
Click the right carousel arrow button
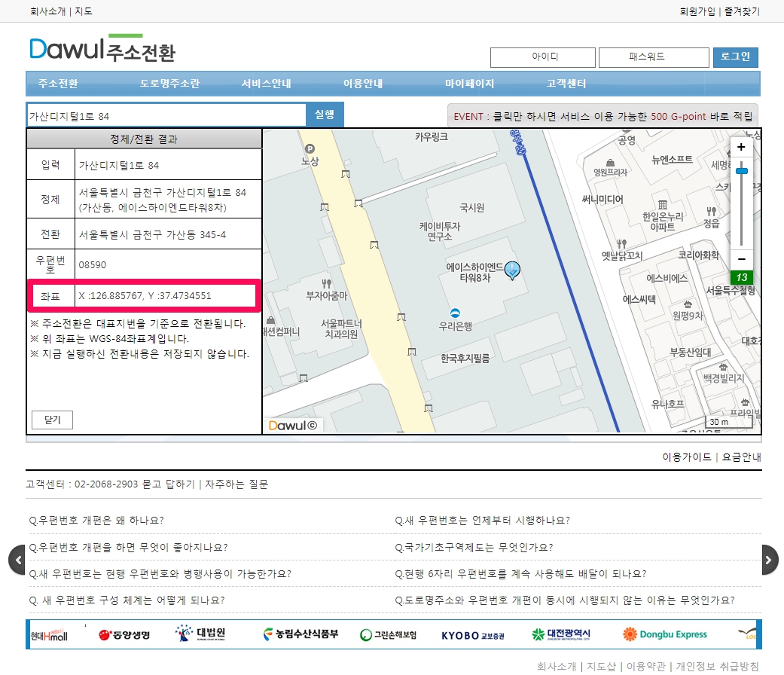pyautogui.click(x=768, y=559)
